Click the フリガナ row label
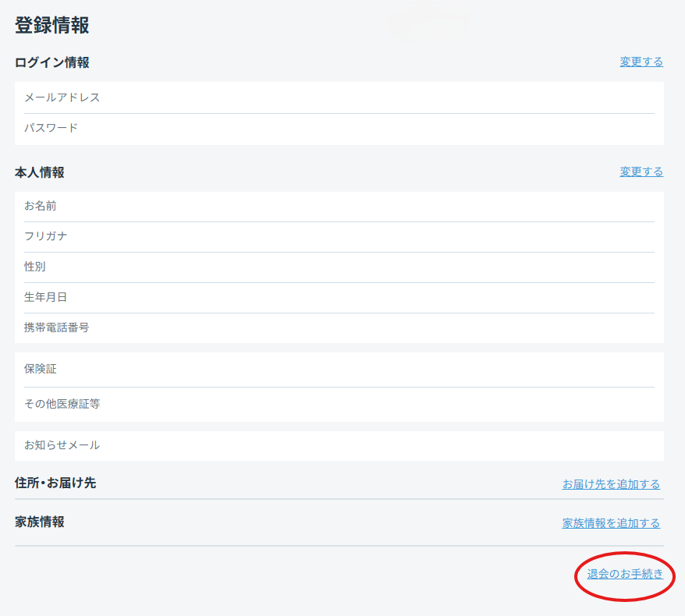This screenshot has width=685, height=616. coord(45,236)
